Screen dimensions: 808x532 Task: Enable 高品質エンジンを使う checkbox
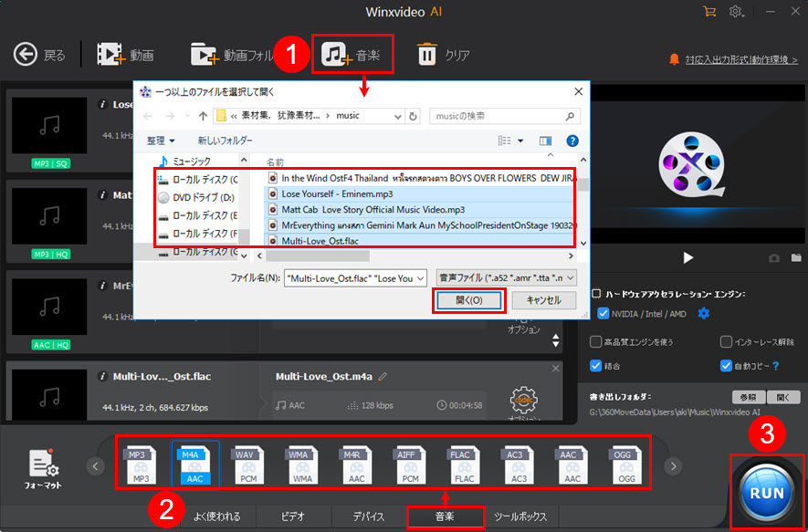[595, 341]
